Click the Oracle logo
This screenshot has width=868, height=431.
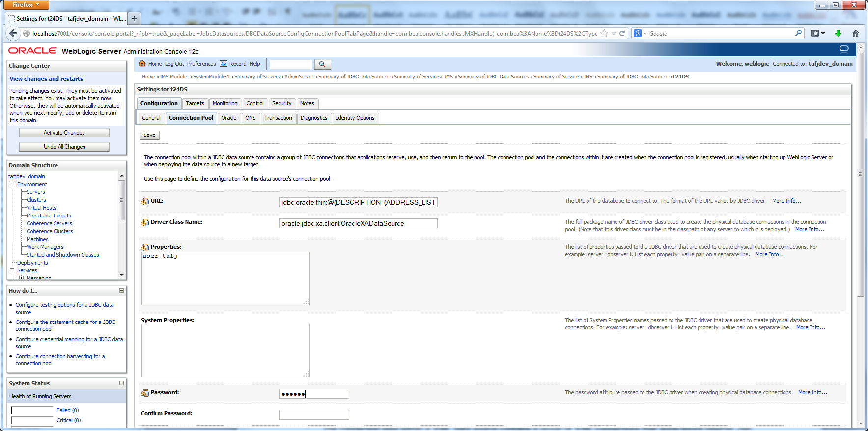[32, 51]
